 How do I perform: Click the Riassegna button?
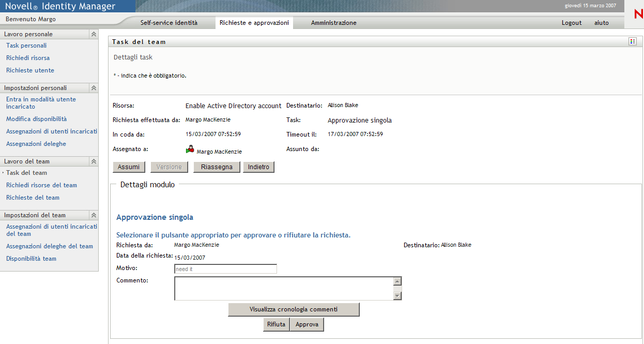[x=217, y=167]
